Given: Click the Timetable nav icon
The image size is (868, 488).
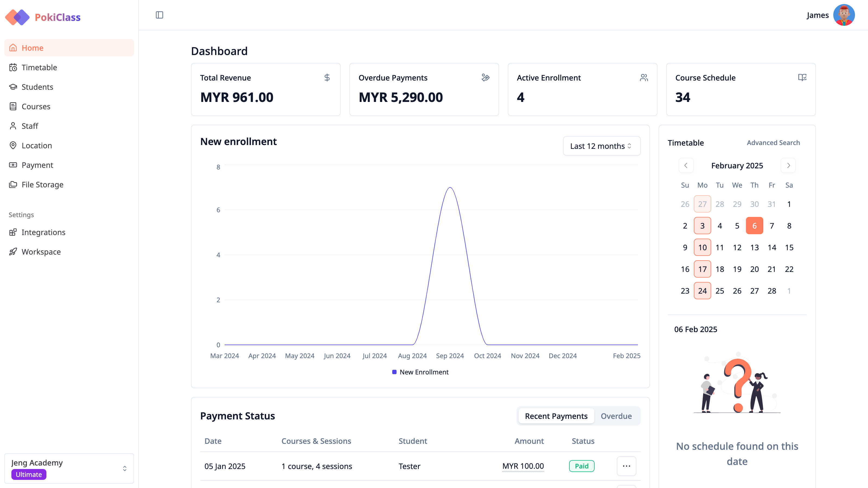Looking at the screenshot, I should tap(13, 67).
